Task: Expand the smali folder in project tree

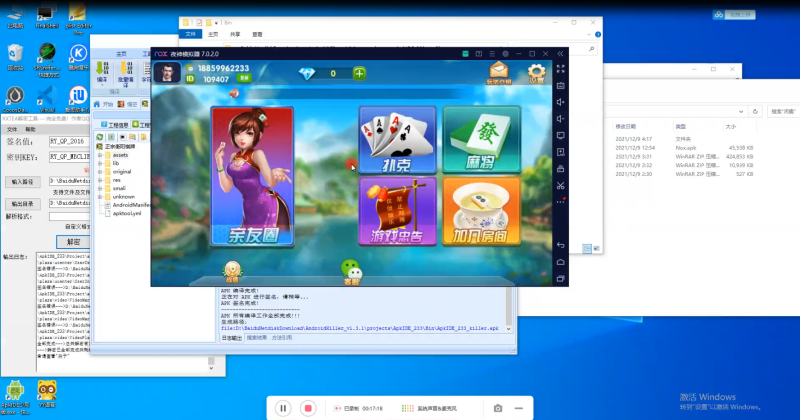Action: pos(100,188)
